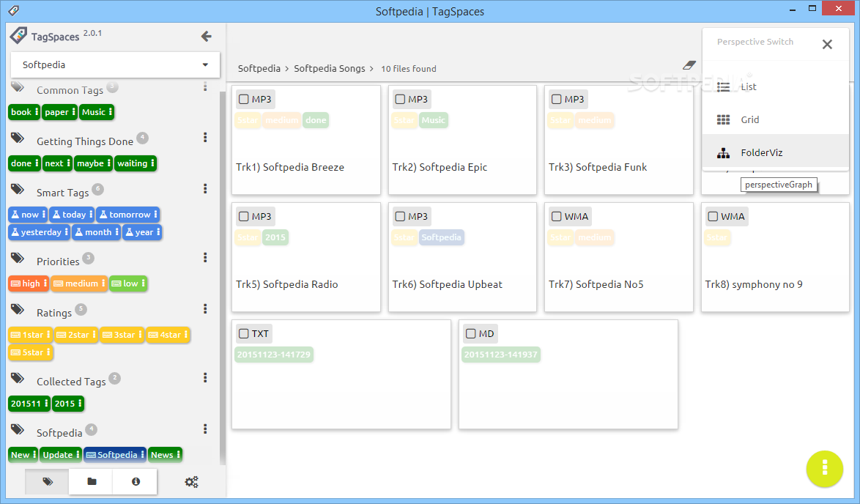The height and width of the screenshot is (504, 860).
Task: Open Ratings group options menu
Action: pyautogui.click(x=205, y=308)
